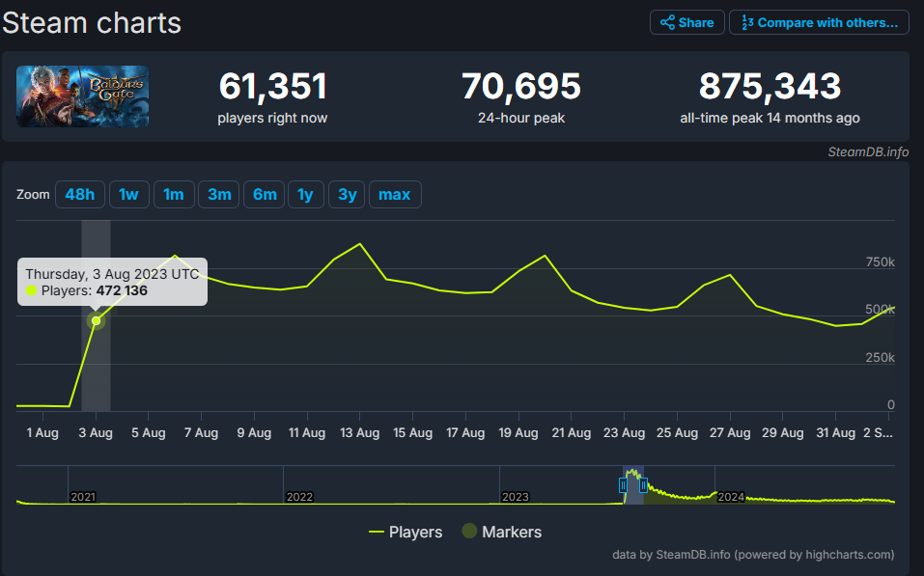Screen dimensions: 924x576
Task: Click the 61,351 players right now value
Action: coord(273,87)
